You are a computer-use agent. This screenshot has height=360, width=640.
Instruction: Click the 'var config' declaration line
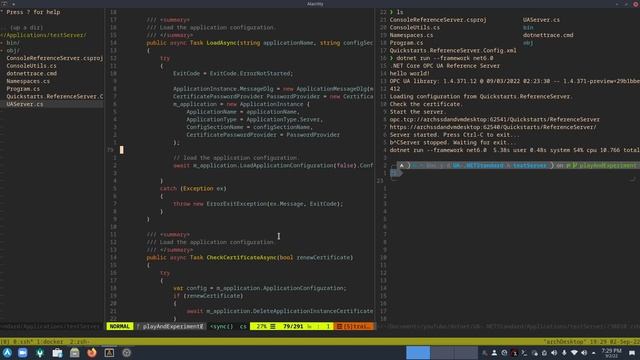click(260, 288)
